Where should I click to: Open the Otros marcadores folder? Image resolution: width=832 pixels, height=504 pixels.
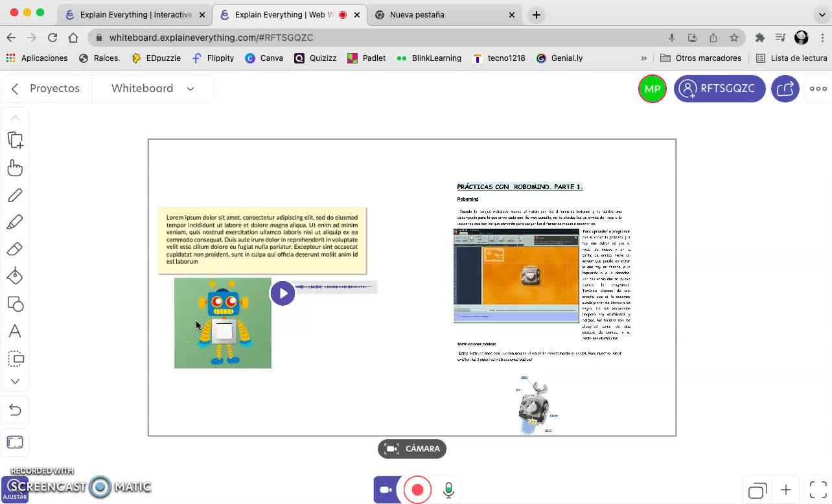[700, 58]
